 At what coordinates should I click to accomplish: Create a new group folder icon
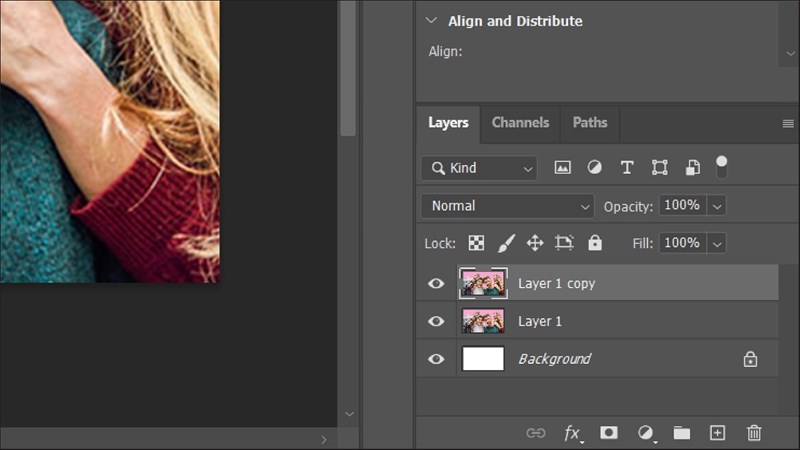pyautogui.click(x=682, y=433)
